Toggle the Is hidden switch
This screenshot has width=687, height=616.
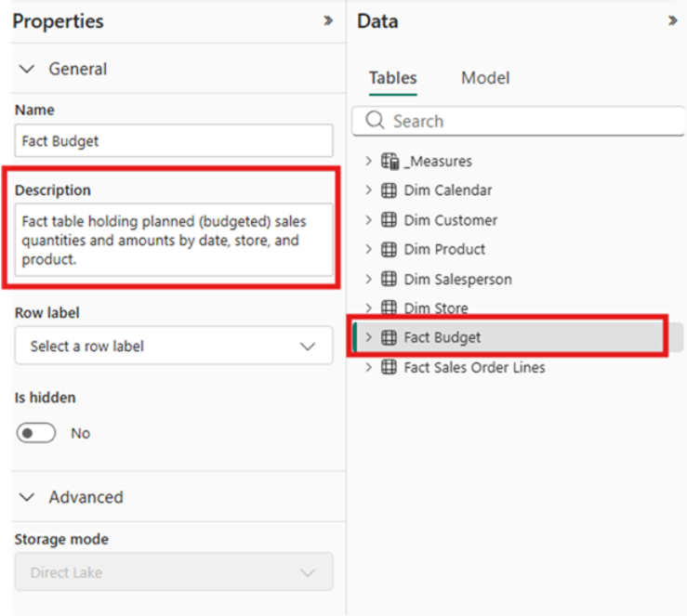[x=36, y=433]
